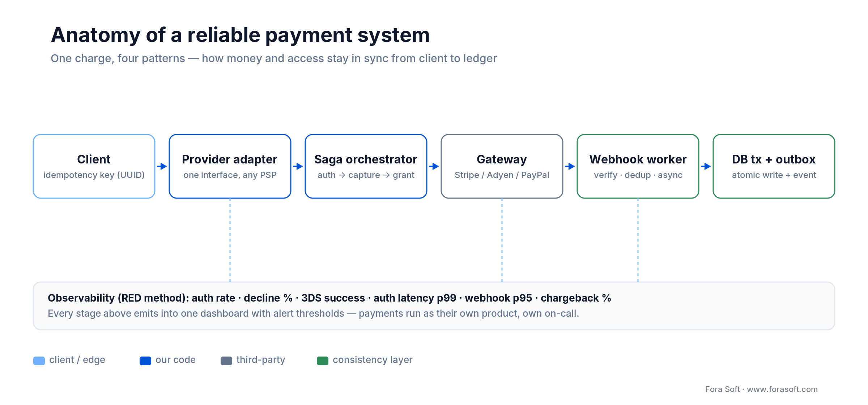Click the 'third-party' legend label
868x405 pixels.
(261, 360)
